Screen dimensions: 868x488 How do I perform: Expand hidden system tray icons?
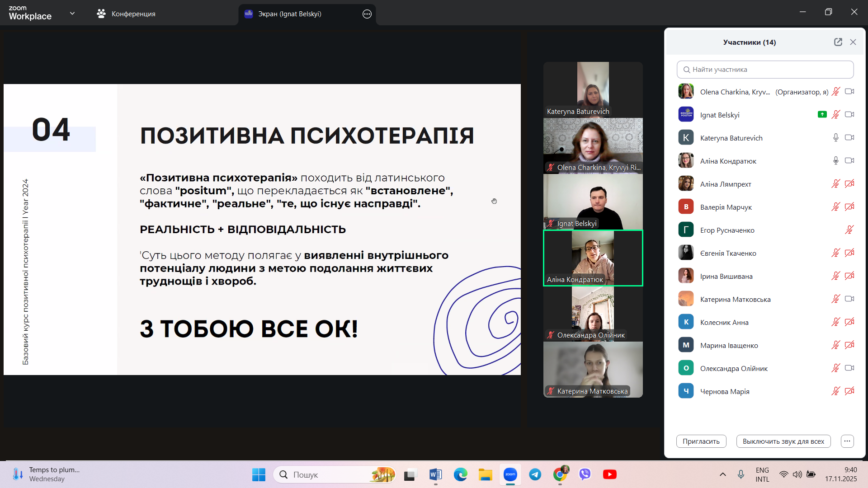click(722, 474)
